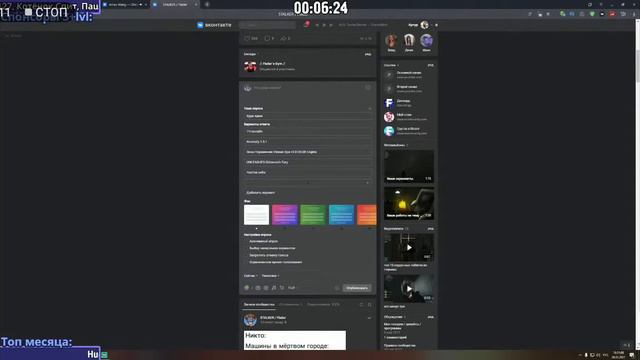This screenshot has height=360, width=640.
Task: Enable Запретить отмену голоса checkbox
Action: tap(247, 255)
